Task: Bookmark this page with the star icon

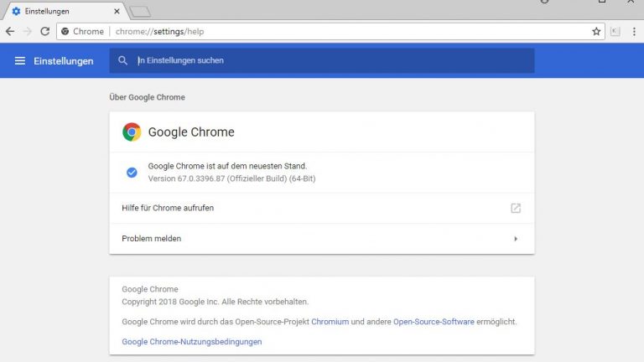Action: pos(596,31)
